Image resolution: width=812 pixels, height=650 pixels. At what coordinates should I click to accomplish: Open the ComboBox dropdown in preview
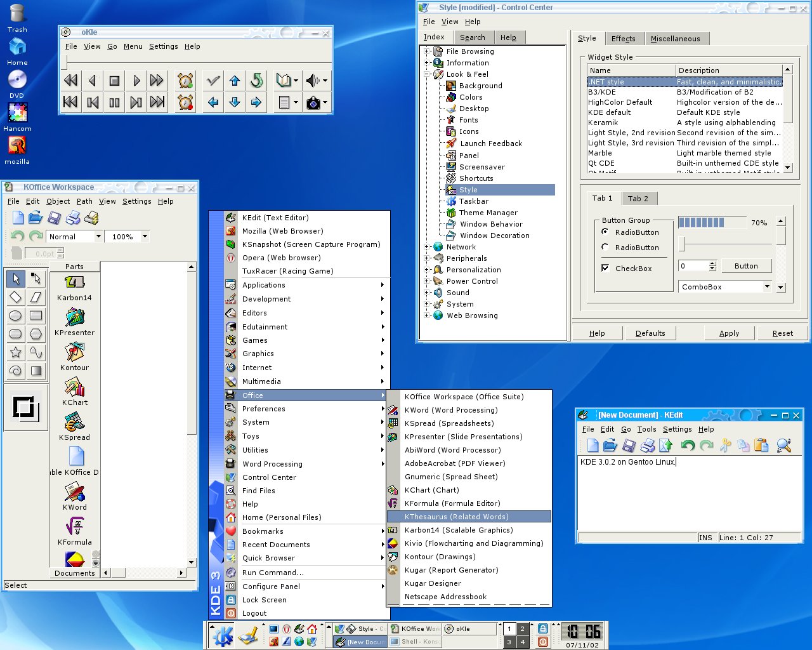click(766, 287)
